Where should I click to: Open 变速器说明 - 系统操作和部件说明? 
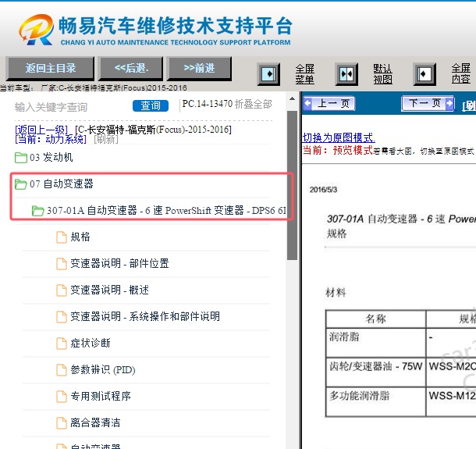pos(145,316)
